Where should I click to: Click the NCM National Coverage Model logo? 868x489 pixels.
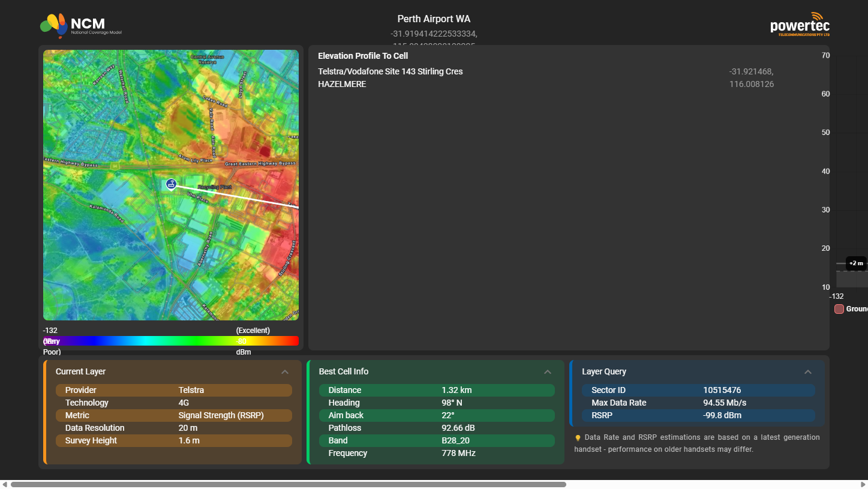pos(81,26)
